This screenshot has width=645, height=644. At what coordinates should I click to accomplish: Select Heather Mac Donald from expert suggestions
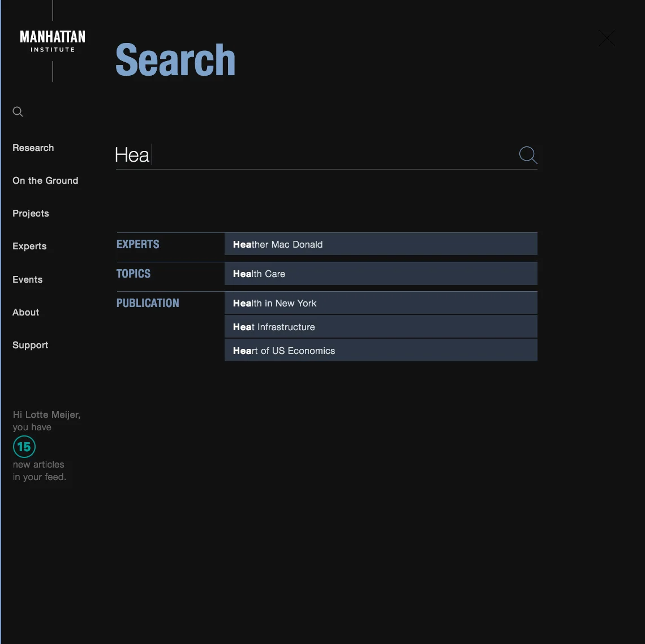tap(381, 244)
